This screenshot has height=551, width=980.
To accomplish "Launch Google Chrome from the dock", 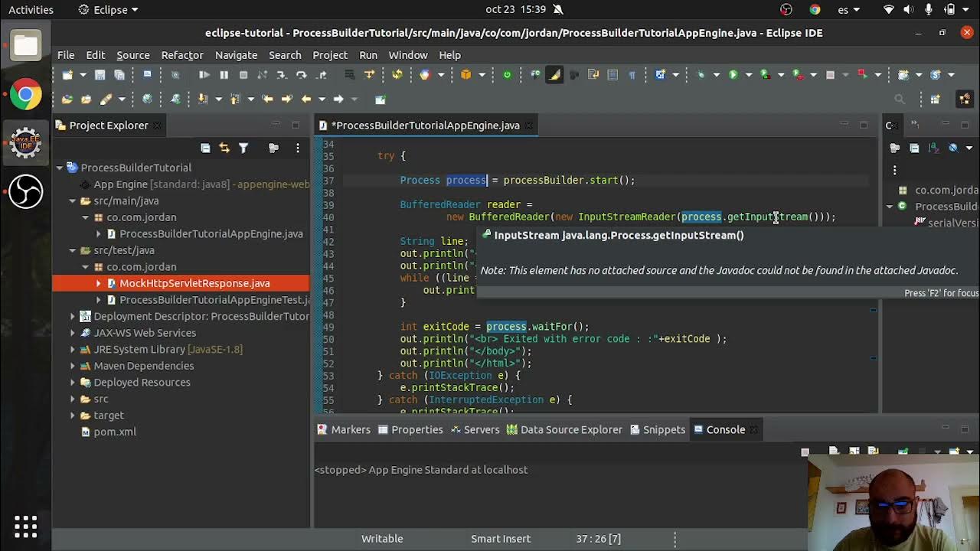I will point(25,95).
